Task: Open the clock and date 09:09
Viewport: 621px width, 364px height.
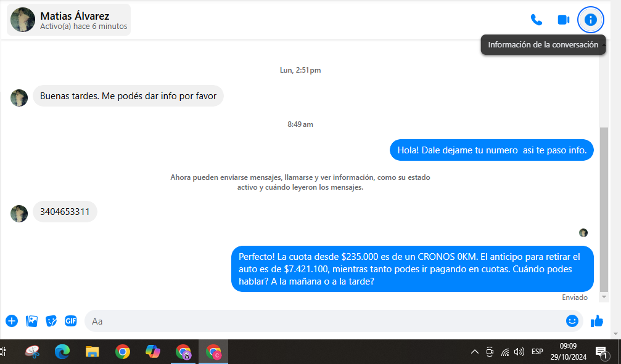Action: (569, 351)
